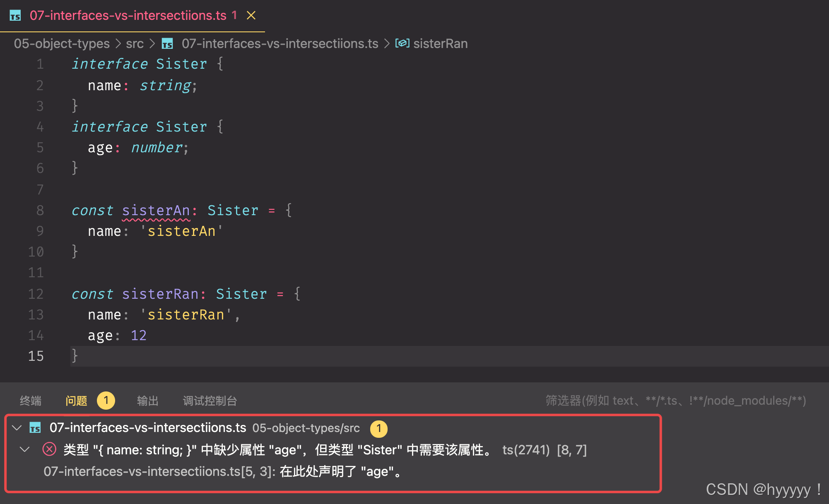Click yellow count badge on problems file row
Image resolution: width=829 pixels, height=504 pixels.
tap(378, 428)
